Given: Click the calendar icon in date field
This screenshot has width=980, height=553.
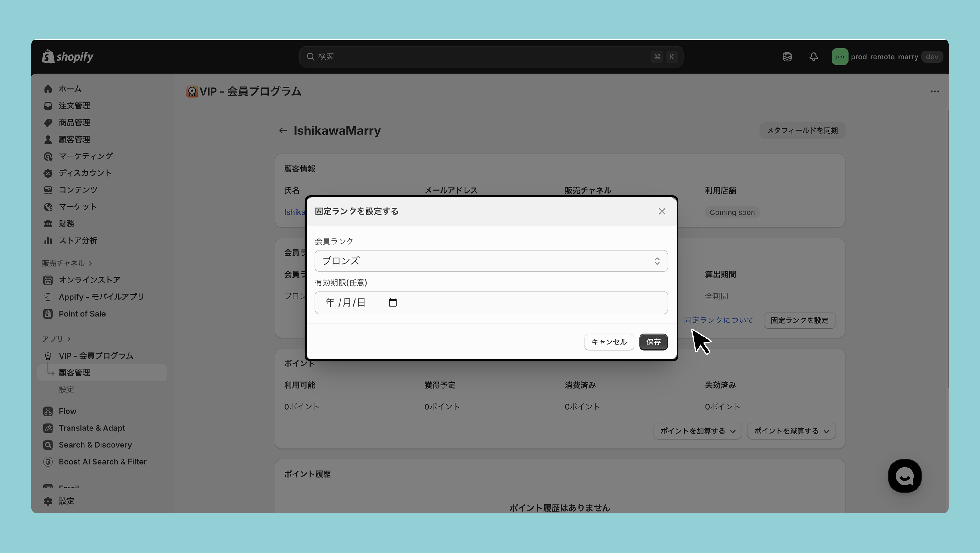Looking at the screenshot, I should [x=393, y=303].
